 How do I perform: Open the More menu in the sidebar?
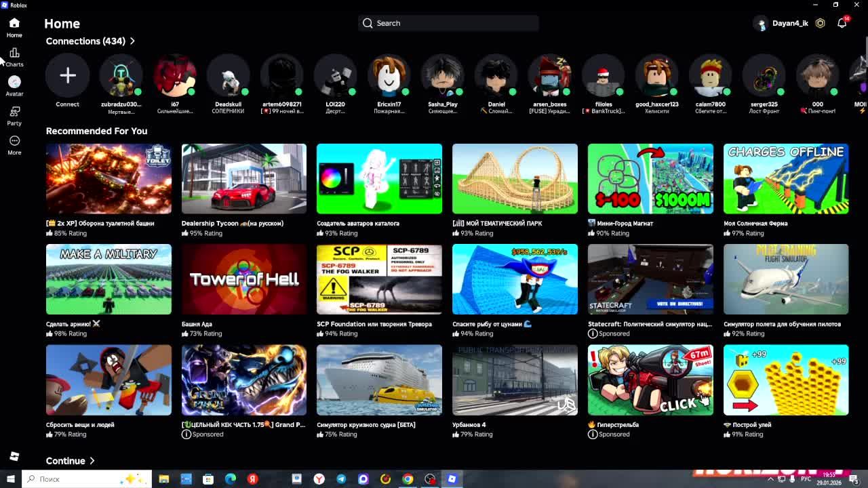[x=14, y=145]
